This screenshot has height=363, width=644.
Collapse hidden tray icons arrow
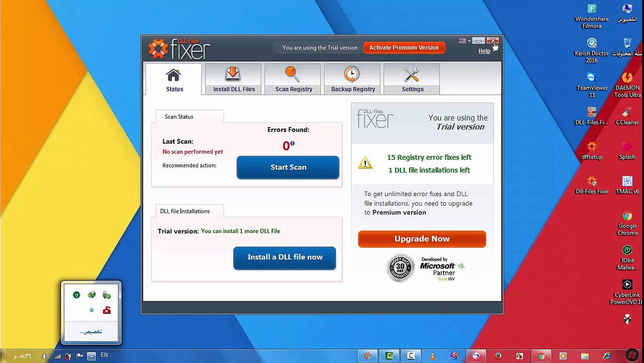coord(91,356)
